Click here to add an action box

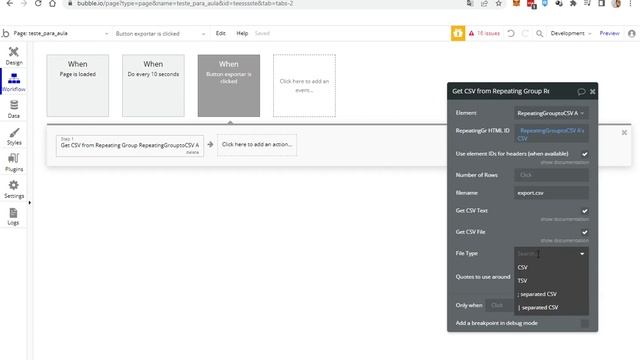tap(257, 145)
